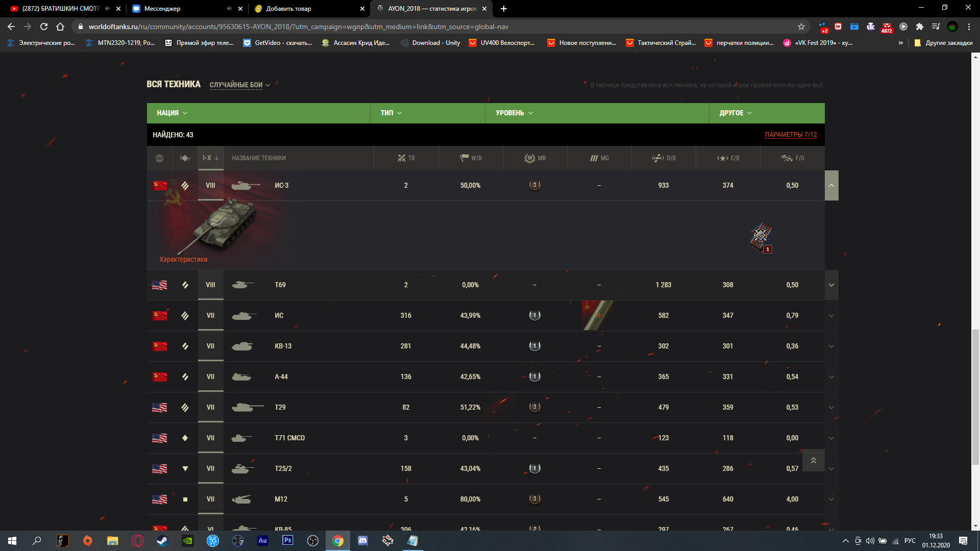Sort by vehicle type icon column
Screen dimensions: 980x551
185,158
